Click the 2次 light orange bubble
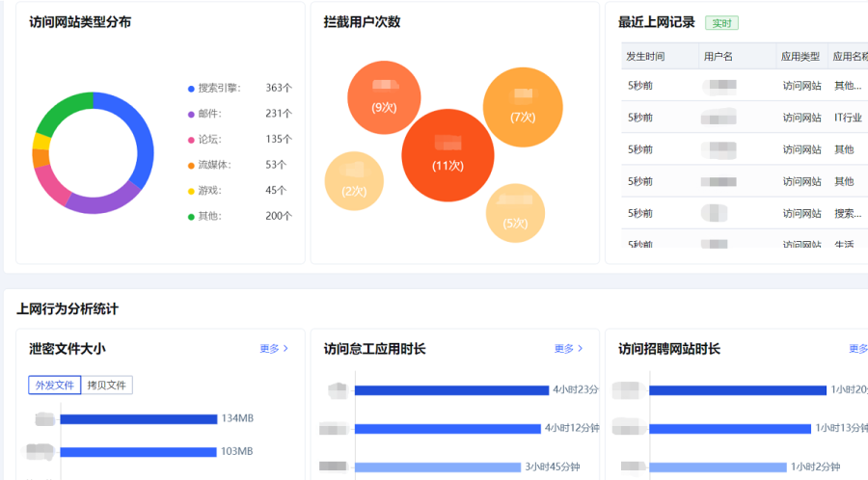This screenshot has height=480, width=868. point(354,181)
